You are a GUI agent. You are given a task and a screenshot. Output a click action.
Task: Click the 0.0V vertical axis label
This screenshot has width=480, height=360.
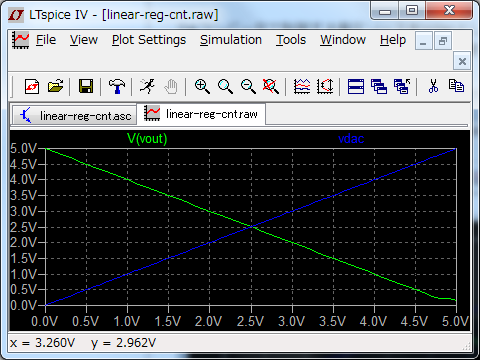pyautogui.click(x=23, y=305)
